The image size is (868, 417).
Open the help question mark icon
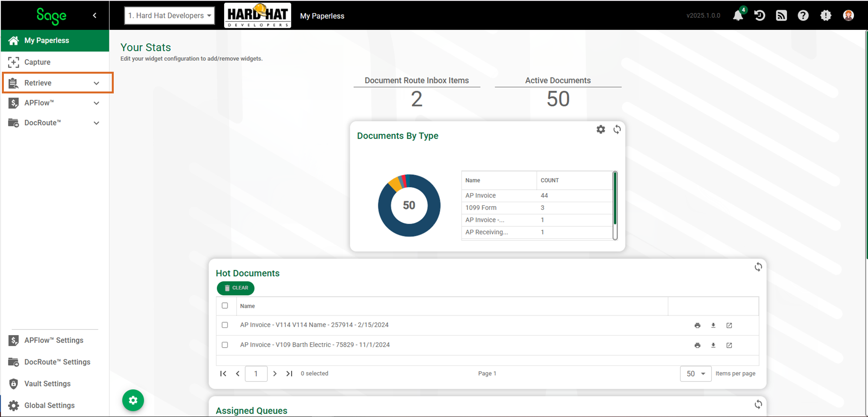point(803,16)
